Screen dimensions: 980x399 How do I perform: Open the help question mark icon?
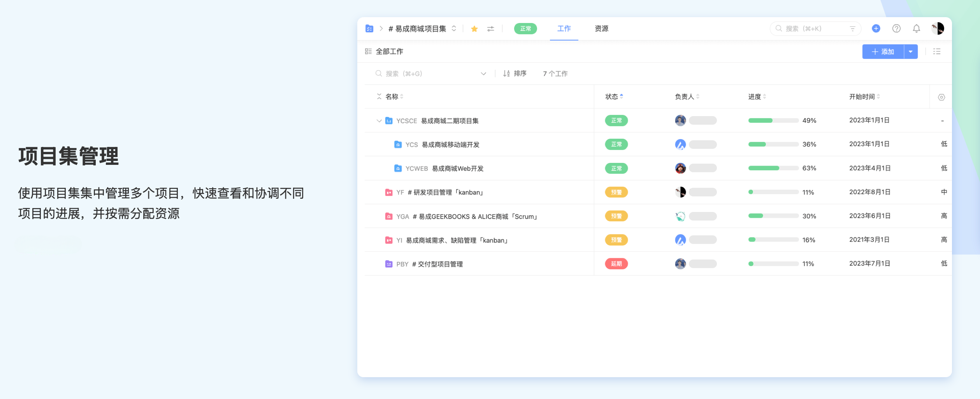pyautogui.click(x=896, y=28)
